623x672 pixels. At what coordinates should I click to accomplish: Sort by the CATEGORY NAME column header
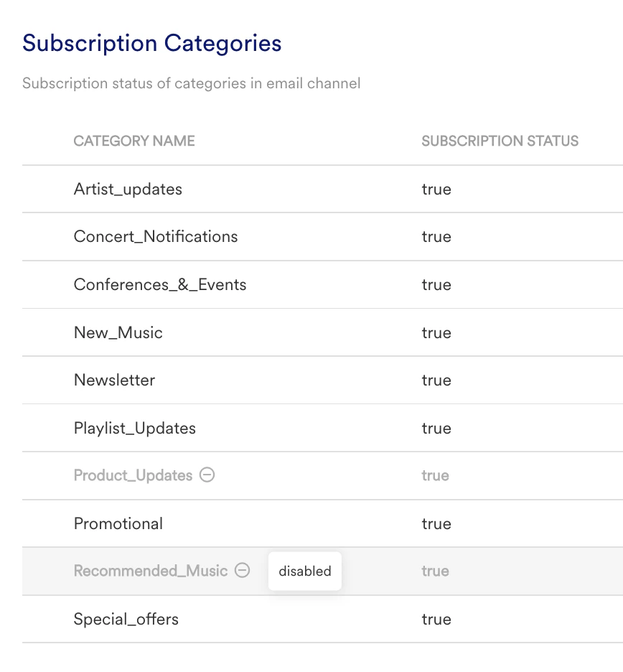click(133, 141)
